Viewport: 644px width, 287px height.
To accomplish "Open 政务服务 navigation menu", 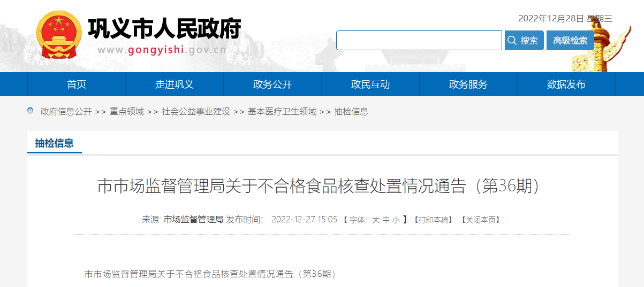I will pos(468,84).
